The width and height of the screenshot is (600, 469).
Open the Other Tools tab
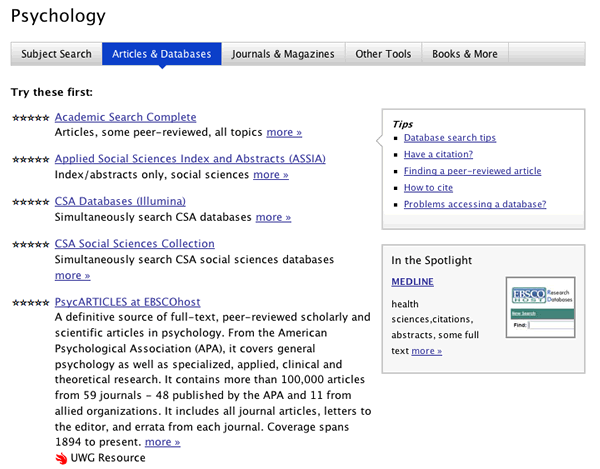pyautogui.click(x=383, y=54)
